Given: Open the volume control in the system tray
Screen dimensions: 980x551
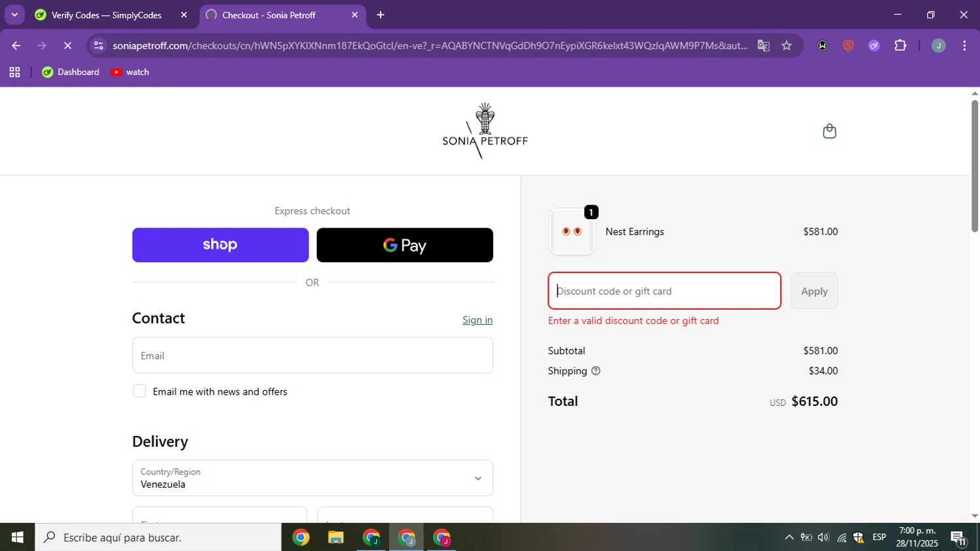Looking at the screenshot, I should (823, 537).
